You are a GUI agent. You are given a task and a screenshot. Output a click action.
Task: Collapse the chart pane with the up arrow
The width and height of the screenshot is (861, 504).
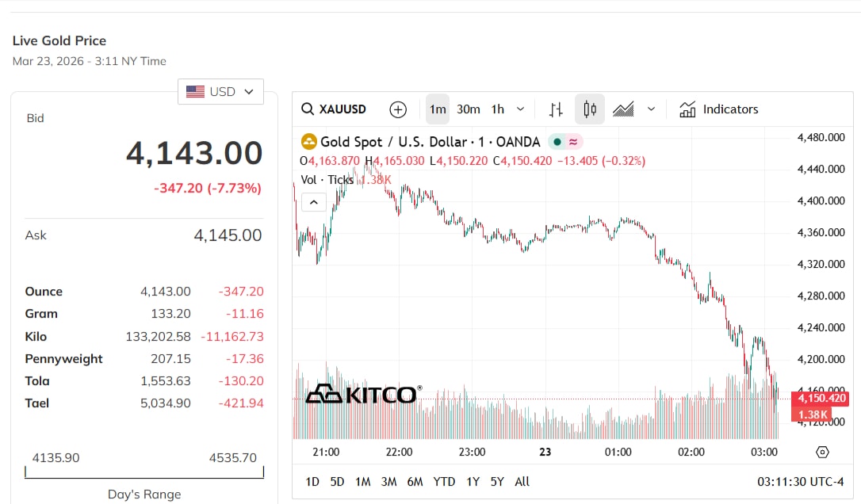click(314, 202)
